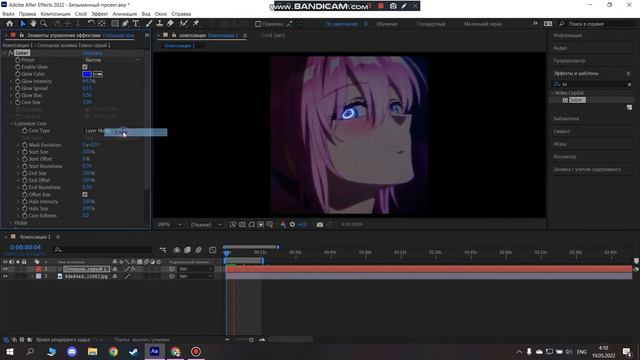Click the Home icon in the toolbar

(x=9, y=24)
